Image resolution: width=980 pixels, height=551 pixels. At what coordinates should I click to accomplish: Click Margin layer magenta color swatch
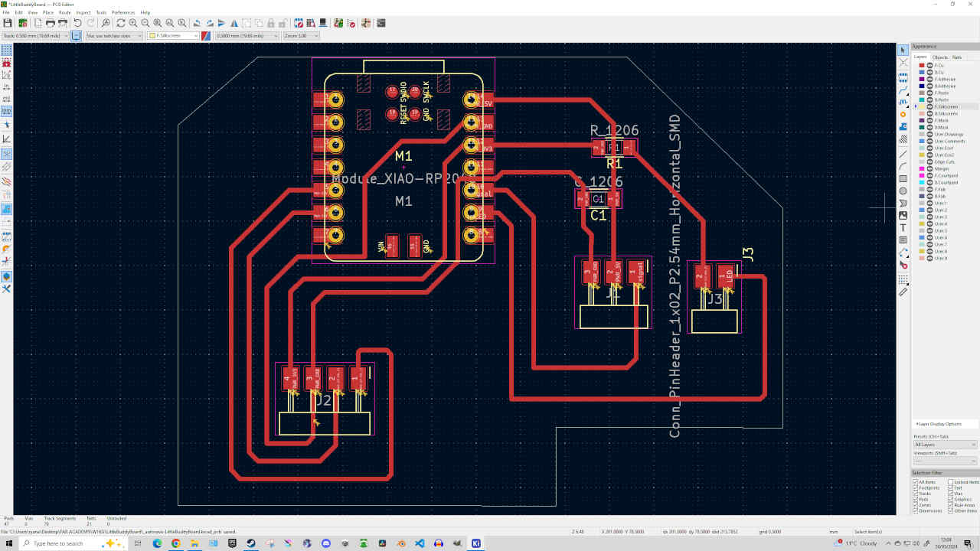pos(922,168)
